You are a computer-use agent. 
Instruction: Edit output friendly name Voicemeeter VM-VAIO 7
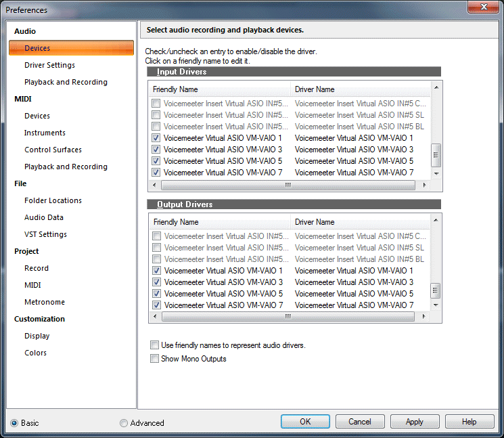(223, 305)
